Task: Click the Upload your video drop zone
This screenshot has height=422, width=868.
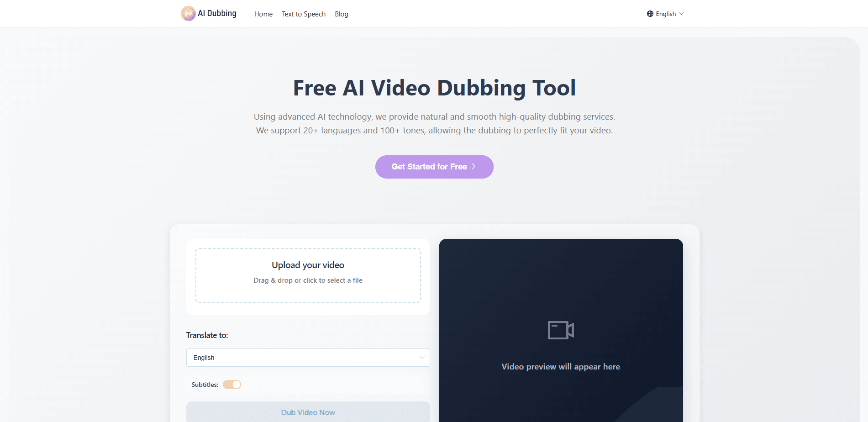Action: pos(308,275)
